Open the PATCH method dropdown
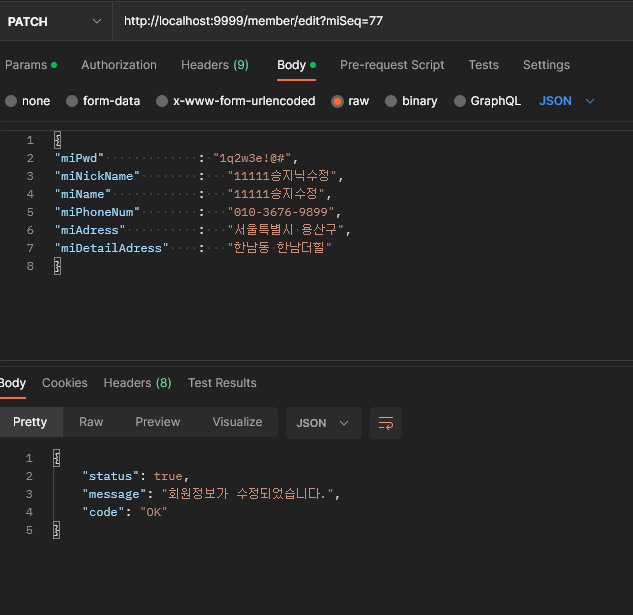 click(54, 21)
